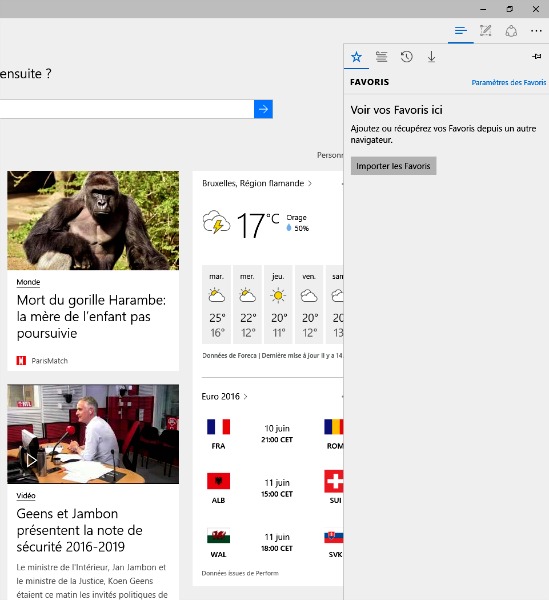Click the Share icon in toolbar
The height and width of the screenshot is (600, 549).
click(x=511, y=31)
